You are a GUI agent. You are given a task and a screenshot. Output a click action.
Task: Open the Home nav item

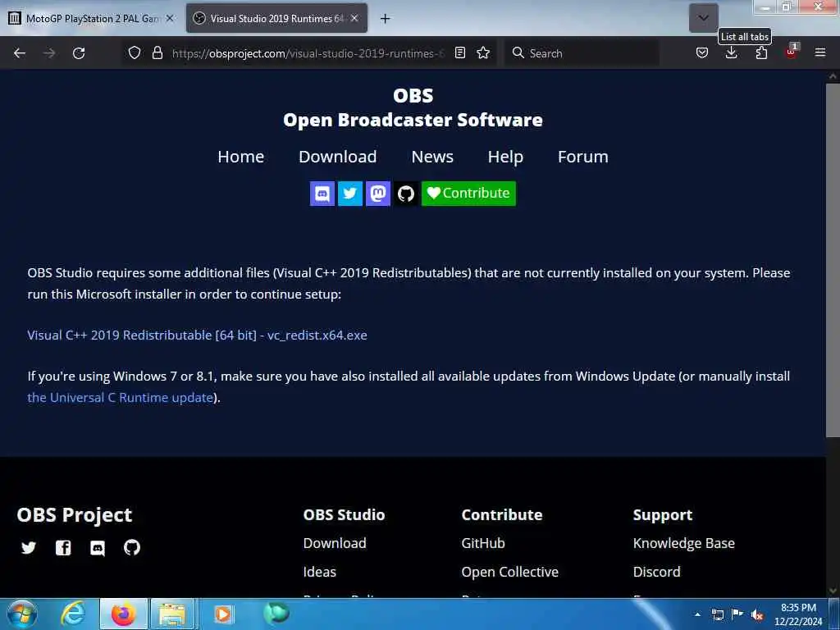[x=240, y=157]
